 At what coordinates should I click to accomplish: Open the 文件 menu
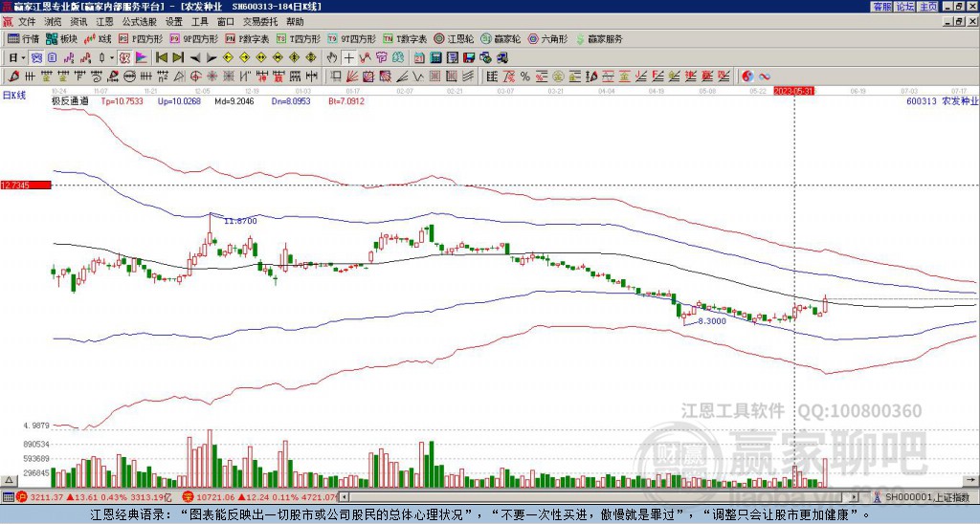click(27, 22)
